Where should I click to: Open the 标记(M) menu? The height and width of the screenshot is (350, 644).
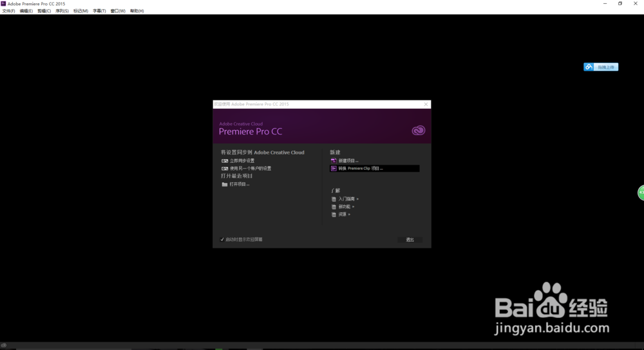[81, 11]
